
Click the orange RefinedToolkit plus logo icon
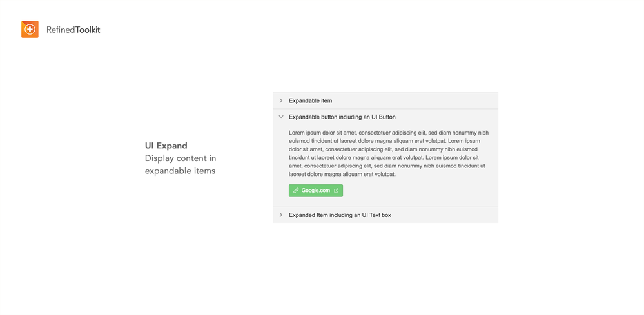(30, 30)
